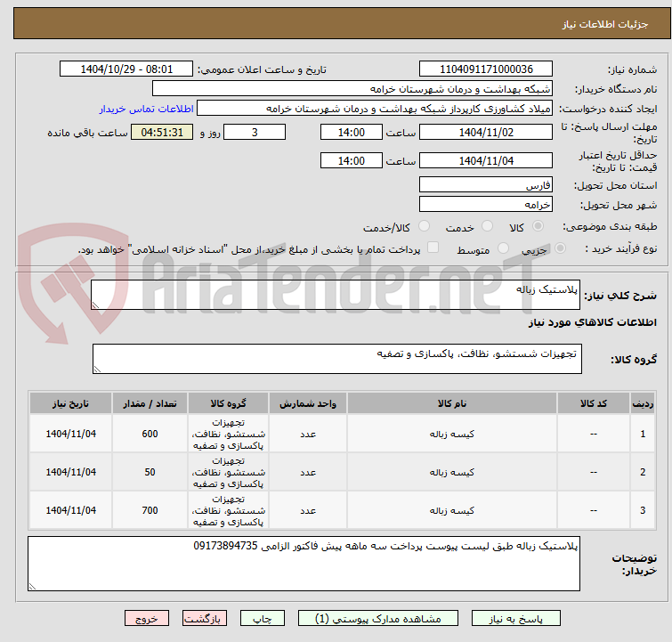The width and height of the screenshot is (672, 642).
Task: Click the requester field میلاد کشاورزی
Action: click(x=375, y=109)
